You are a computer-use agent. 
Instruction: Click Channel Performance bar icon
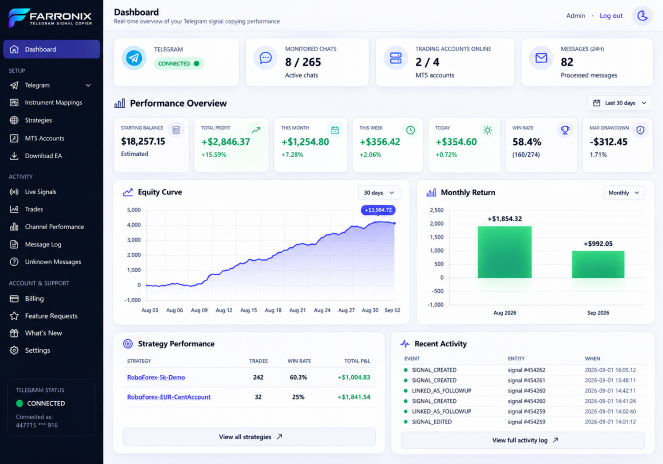coord(14,227)
